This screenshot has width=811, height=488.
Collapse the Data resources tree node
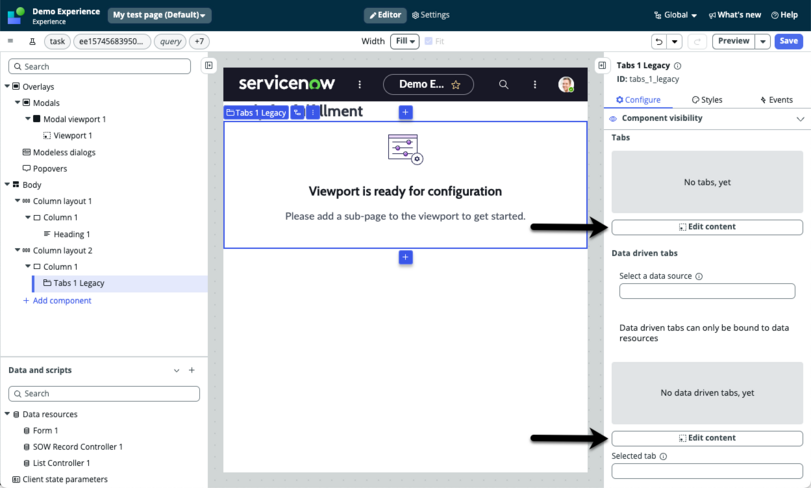[x=7, y=414]
